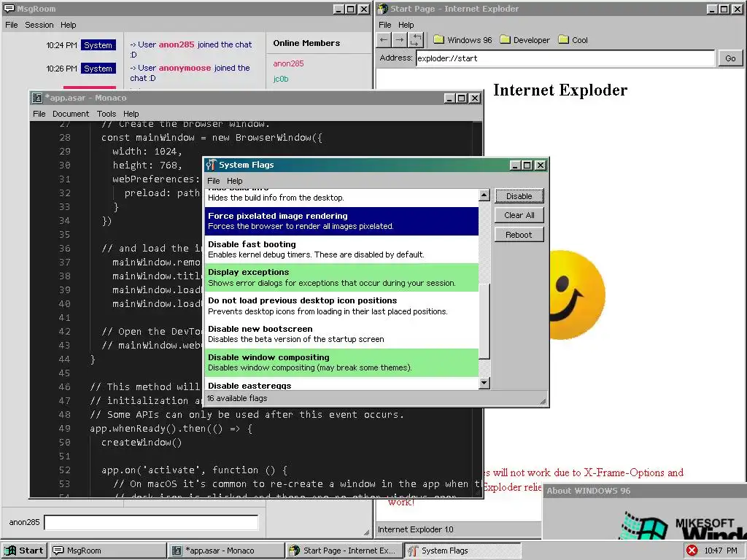Click the Disable button in System Flags

(x=519, y=196)
